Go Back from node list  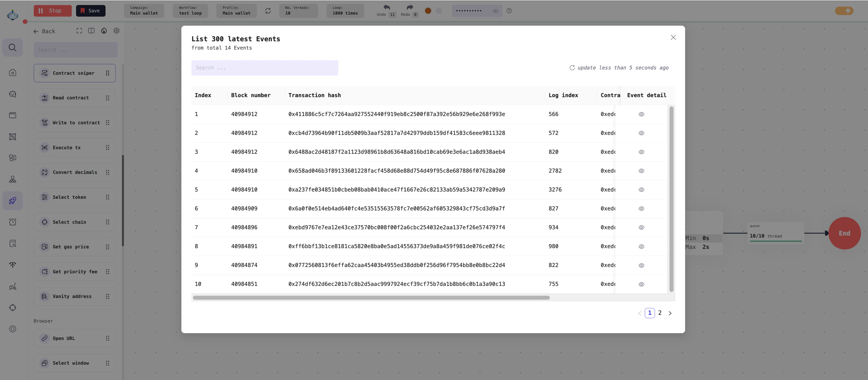pyautogui.click(x=44, y=31)
